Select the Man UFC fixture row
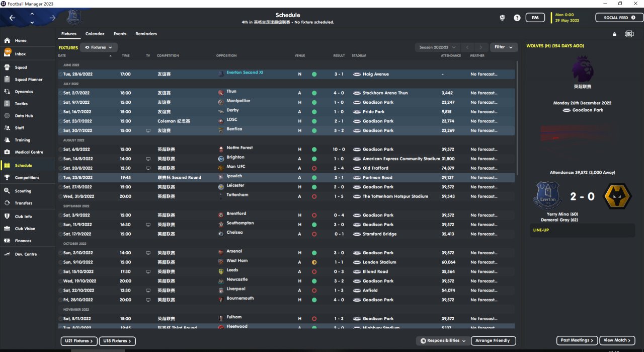Viewport: 644px width, 352px height. pos(286,168)
